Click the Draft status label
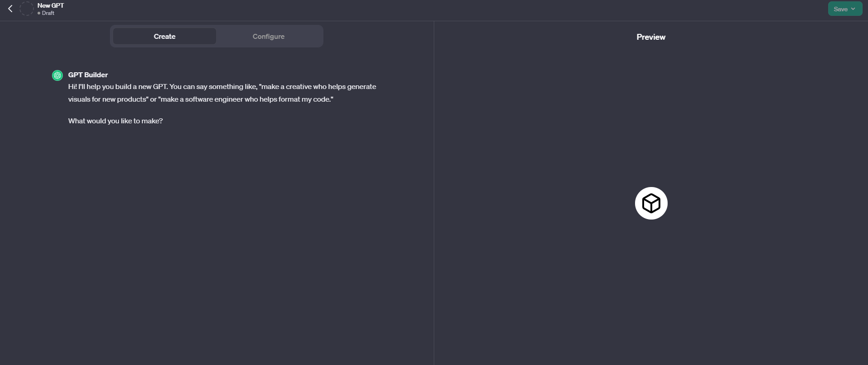The image size is (868, 365). pyautogui.click(x=46, y=13)
